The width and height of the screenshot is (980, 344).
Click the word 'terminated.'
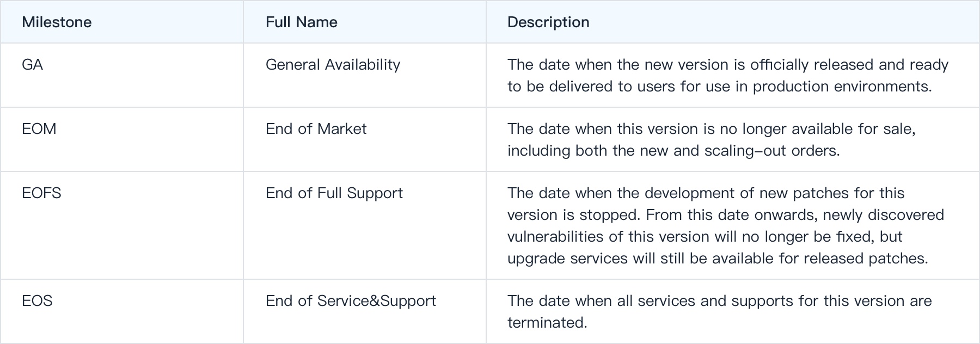coord(547,323)
